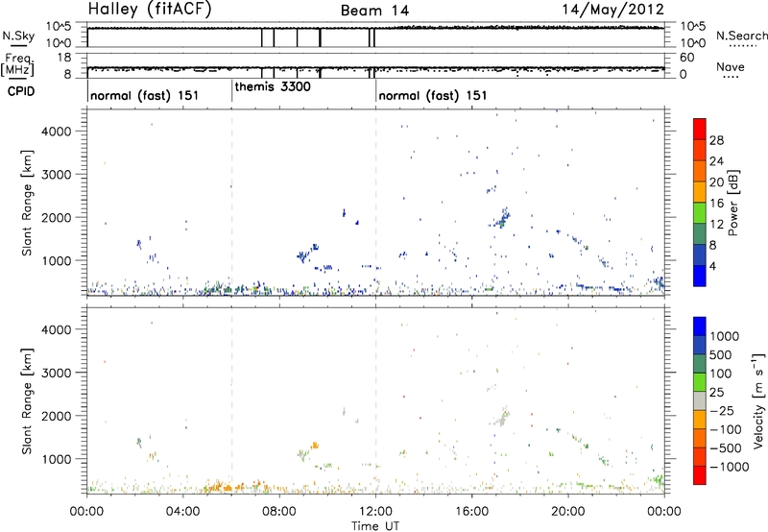
Task: Click the 'Power [dB]' colorbar title
Action: pos(732,203)
